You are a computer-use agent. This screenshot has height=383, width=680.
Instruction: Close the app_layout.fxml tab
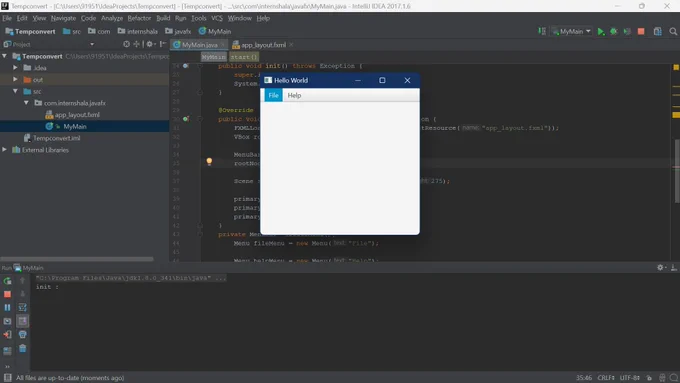click(291, 45)
